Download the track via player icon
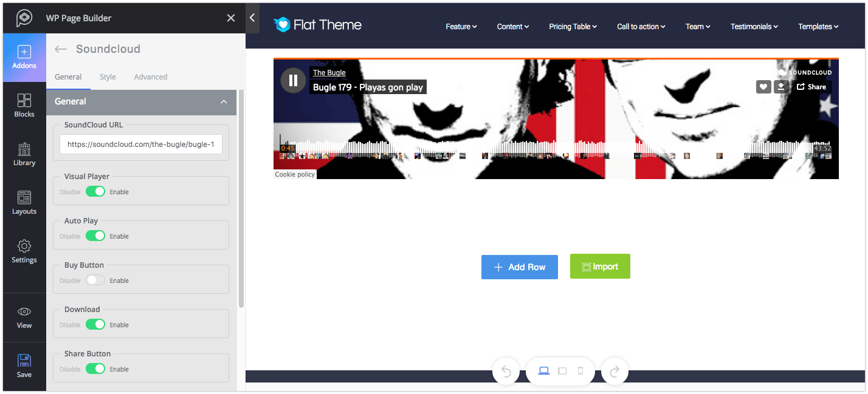Viewport: 868px width, 394px height. (x=781, y=87)
